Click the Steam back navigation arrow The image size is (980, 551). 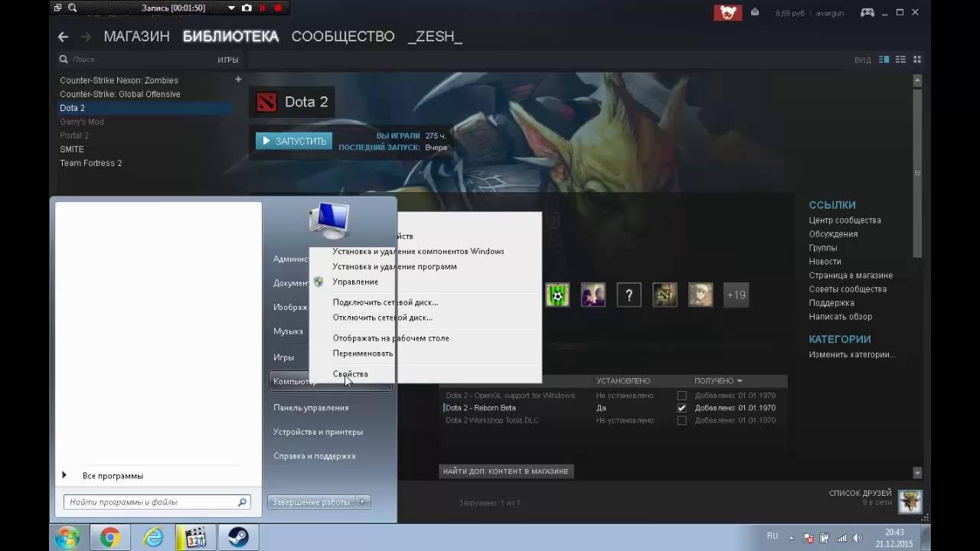(64, 37)
